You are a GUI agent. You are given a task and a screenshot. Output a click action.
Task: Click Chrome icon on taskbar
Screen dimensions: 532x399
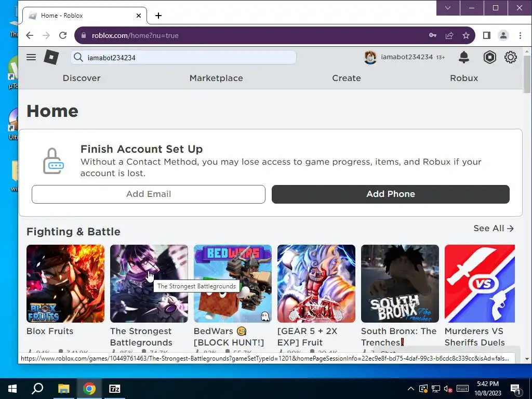(x=89, y=389)
